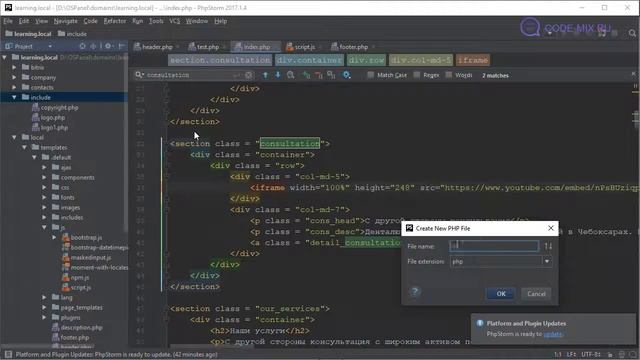
Task: Expand the components folder
Action: coord(44,177)
